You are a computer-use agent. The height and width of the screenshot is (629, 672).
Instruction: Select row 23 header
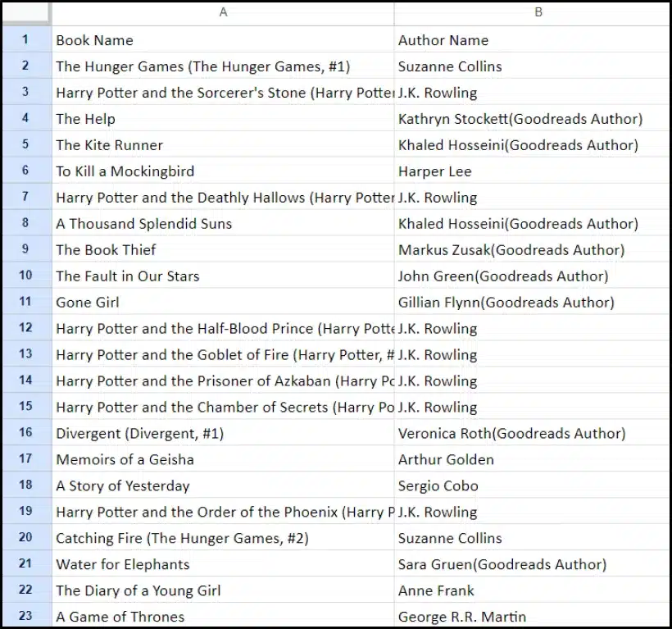pyautogui.click(x=25, y=616)
